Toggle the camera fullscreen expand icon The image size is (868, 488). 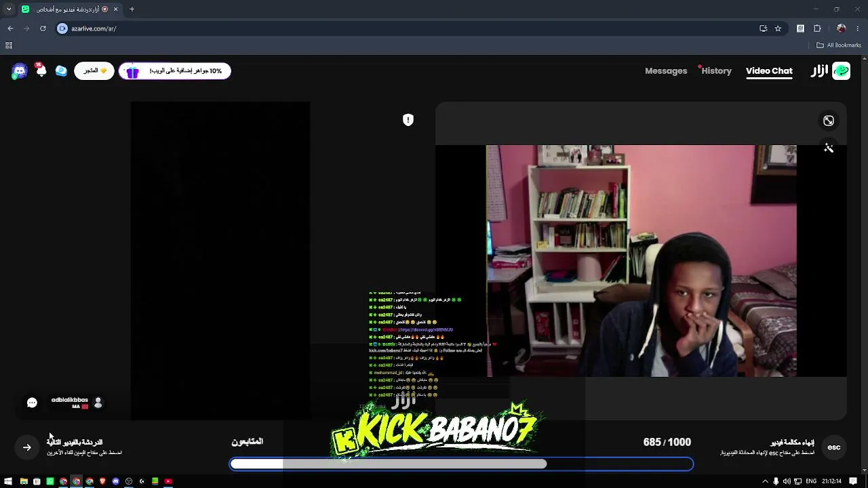point(829,121)
